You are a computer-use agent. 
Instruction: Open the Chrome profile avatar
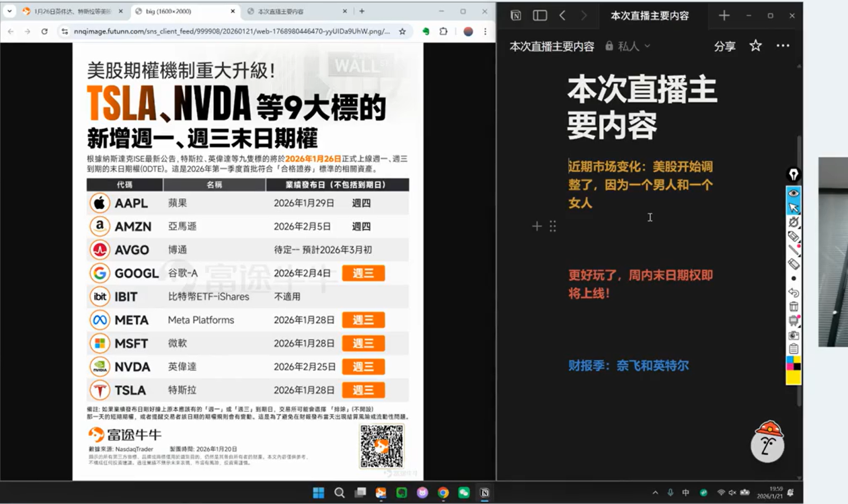(468, 31)
